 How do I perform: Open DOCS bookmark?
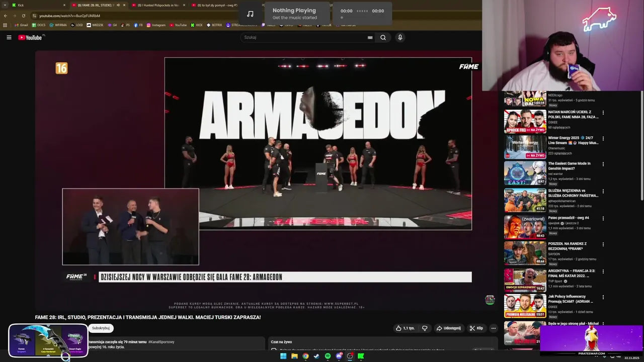[x=39, y=25]
